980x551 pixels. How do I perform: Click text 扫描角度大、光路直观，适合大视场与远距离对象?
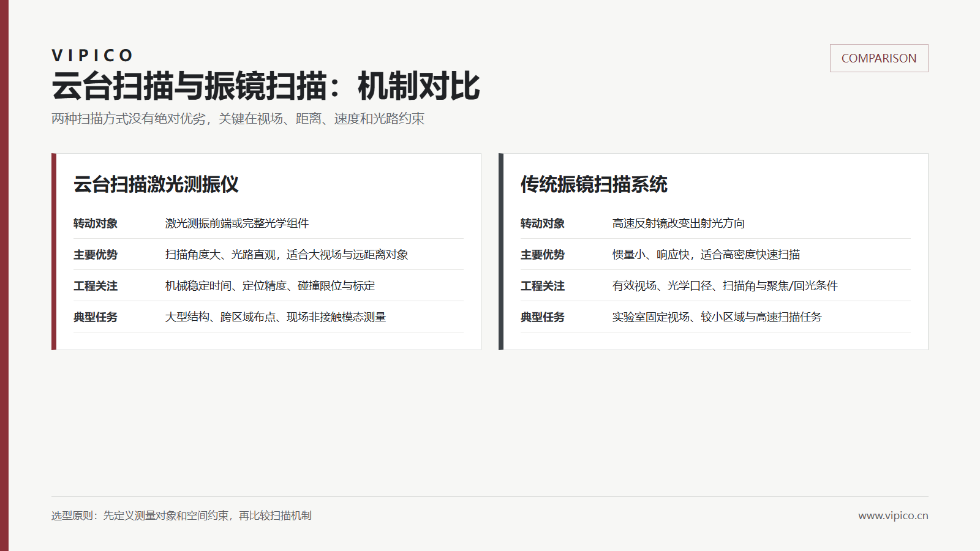pyautogui.click(x=287, y=255)
